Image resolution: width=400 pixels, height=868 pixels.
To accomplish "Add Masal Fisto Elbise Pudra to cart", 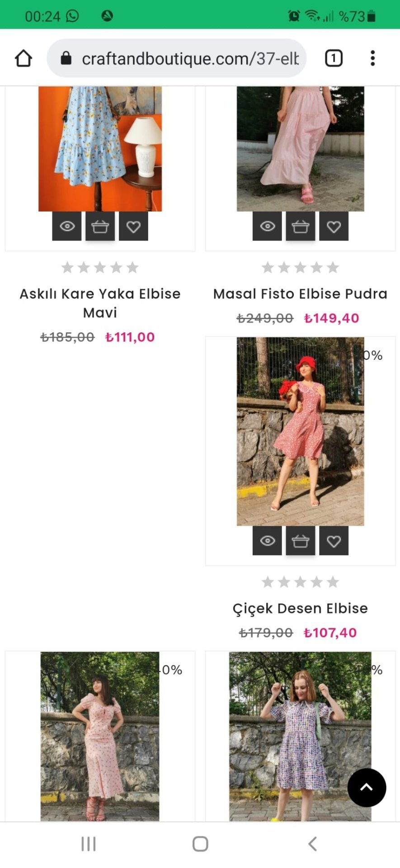I will (301, 226).
